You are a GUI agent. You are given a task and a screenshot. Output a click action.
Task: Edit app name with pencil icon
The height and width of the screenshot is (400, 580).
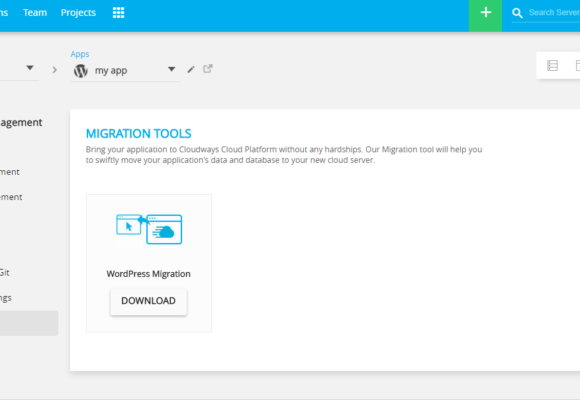tap(191, 69)
